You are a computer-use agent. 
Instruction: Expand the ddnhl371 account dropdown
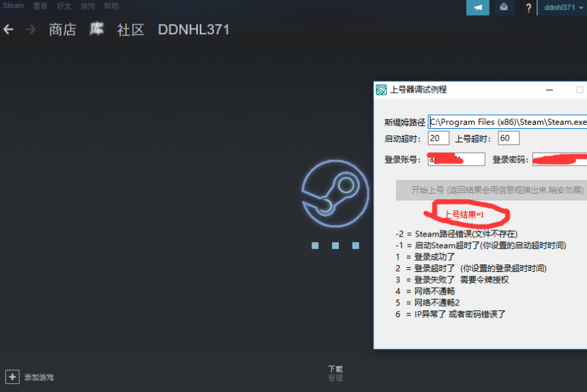tap(562, 7)
